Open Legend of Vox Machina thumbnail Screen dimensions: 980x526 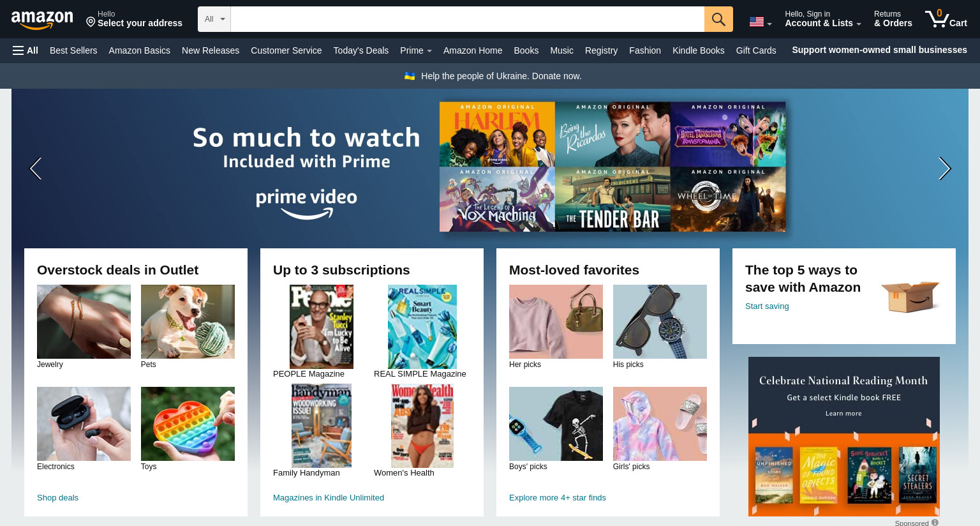(x=497, y=199)
